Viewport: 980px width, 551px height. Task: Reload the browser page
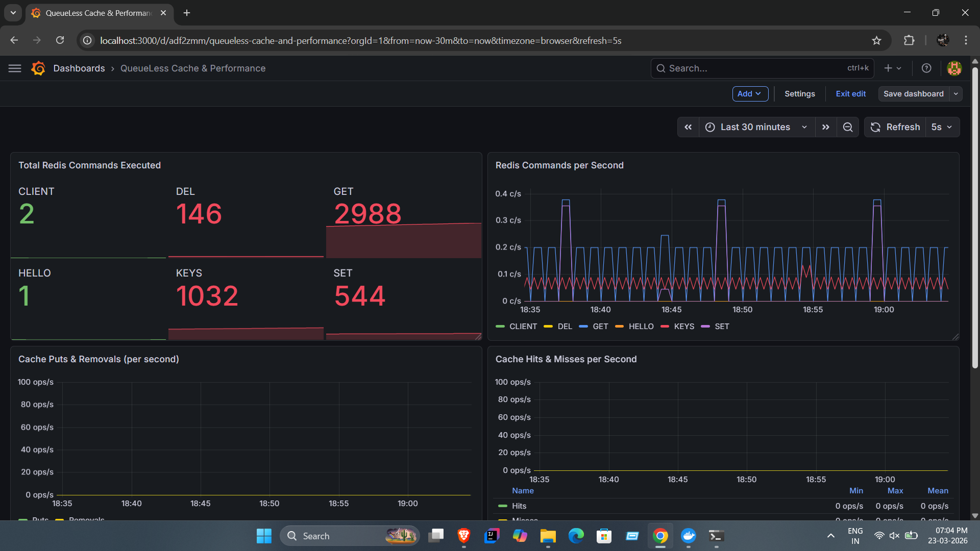60,40
